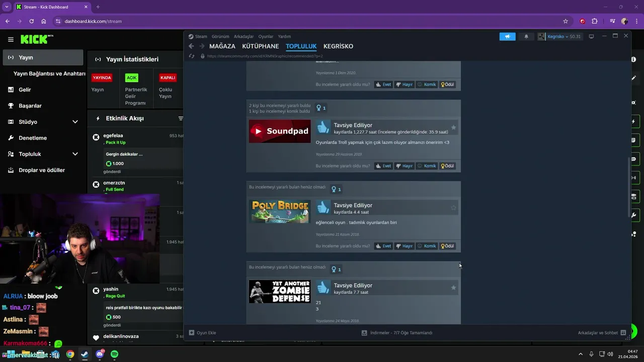Click the Başarılar trophy icon

click(11, 106)
